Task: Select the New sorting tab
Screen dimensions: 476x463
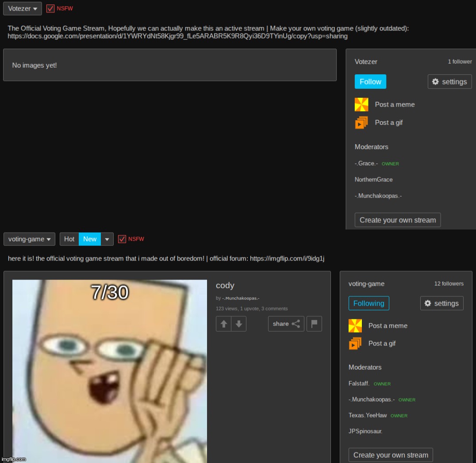Action: [x=90, y=239]
